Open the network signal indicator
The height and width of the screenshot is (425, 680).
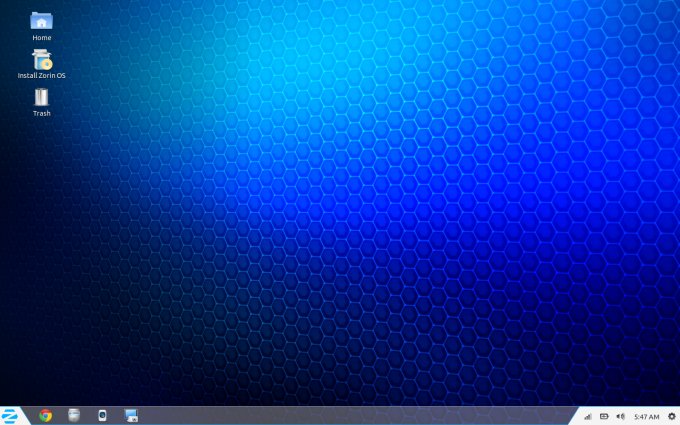click(x=588, y=416)
